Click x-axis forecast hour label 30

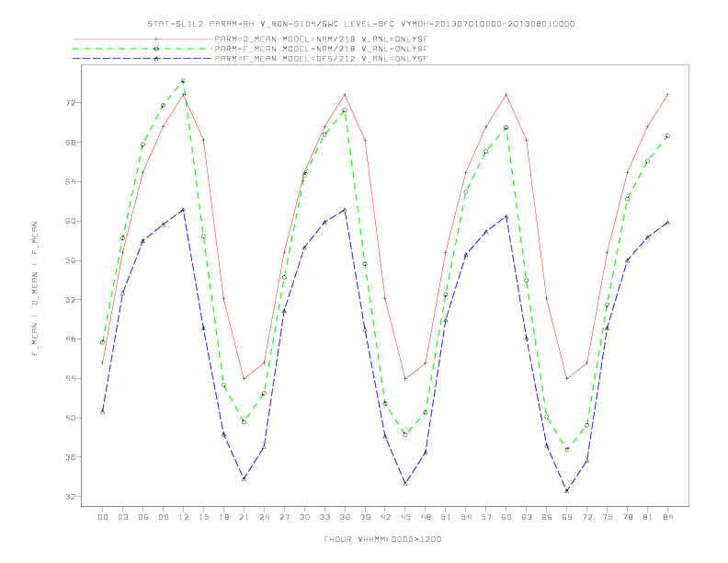pos(304,517)
